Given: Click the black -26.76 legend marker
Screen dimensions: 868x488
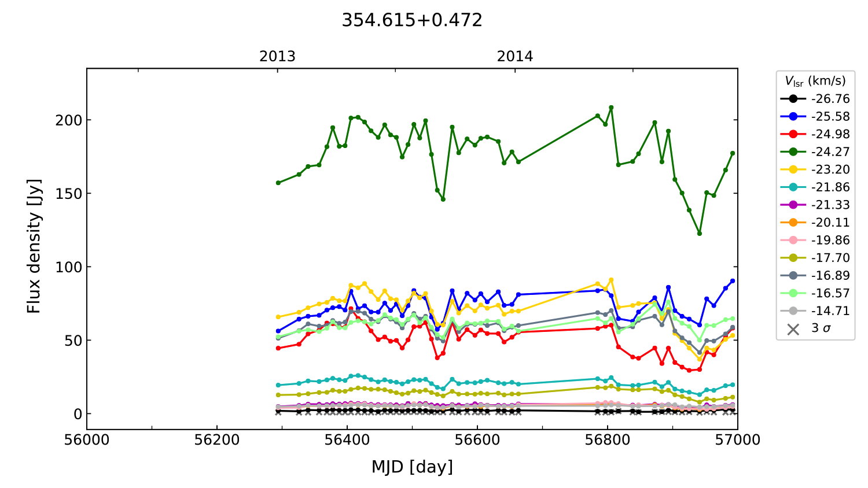Looking at the screenshot, I should click(793, 99).
